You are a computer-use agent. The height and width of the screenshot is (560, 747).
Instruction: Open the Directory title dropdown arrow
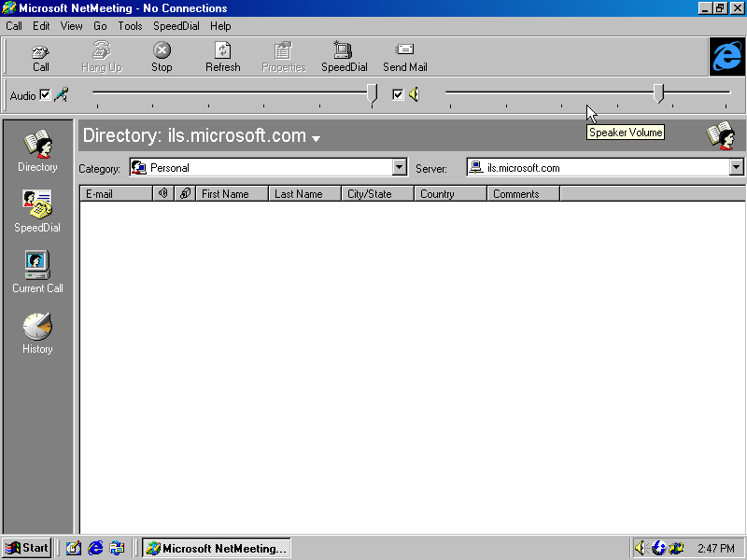tap(316, 138)
